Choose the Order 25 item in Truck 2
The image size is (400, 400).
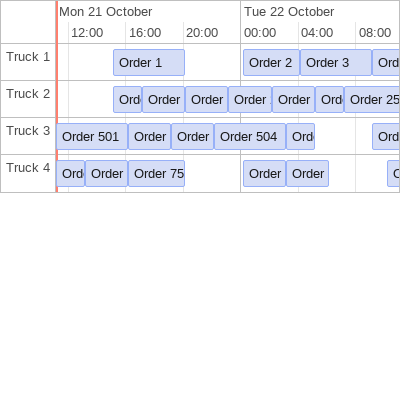click(x=372, y=100)
